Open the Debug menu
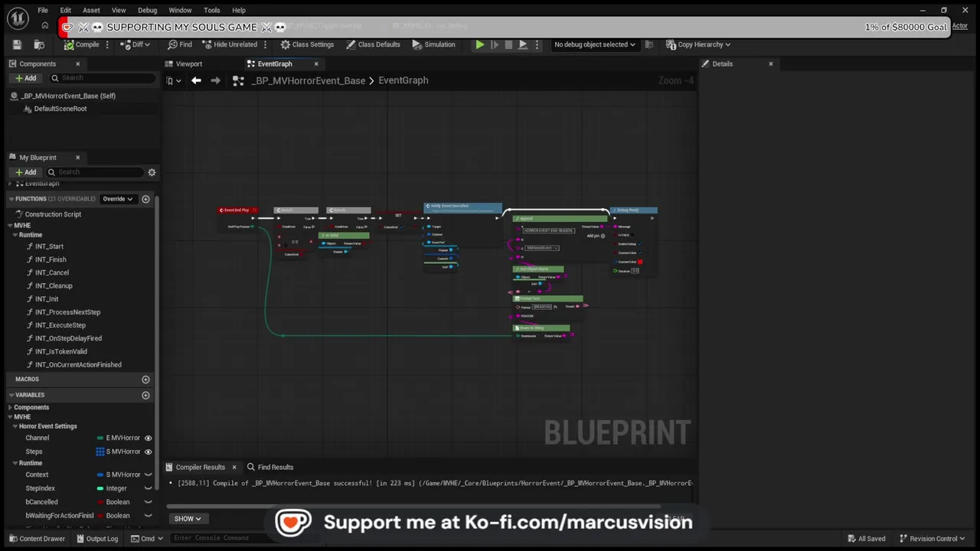The height and width of the screenshot is (551, 980). coord(147,10)
